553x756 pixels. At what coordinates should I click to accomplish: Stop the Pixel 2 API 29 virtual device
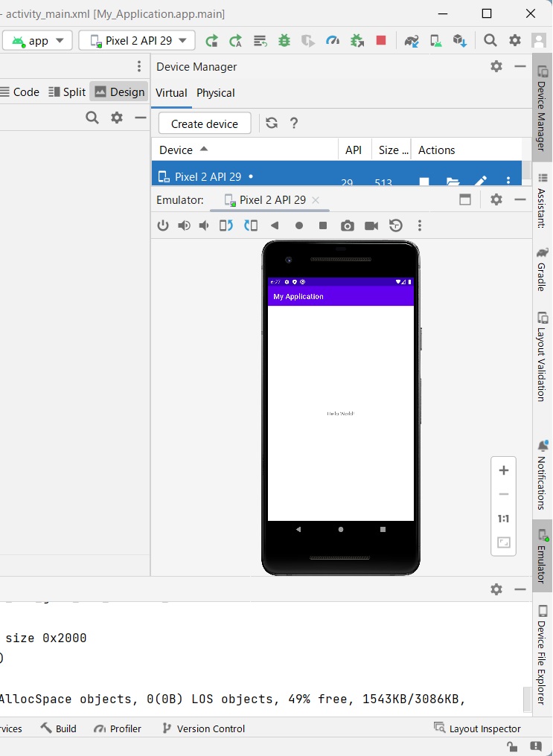click(424, 182)
